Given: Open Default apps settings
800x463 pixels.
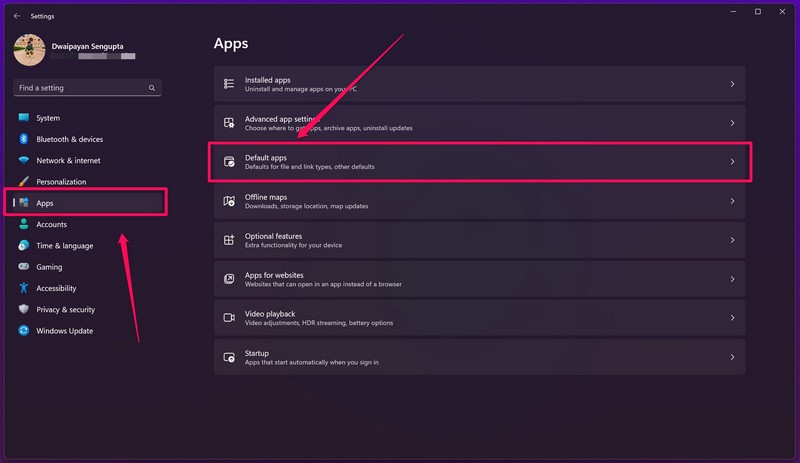Looking at the screenshot, I should 480,162.
